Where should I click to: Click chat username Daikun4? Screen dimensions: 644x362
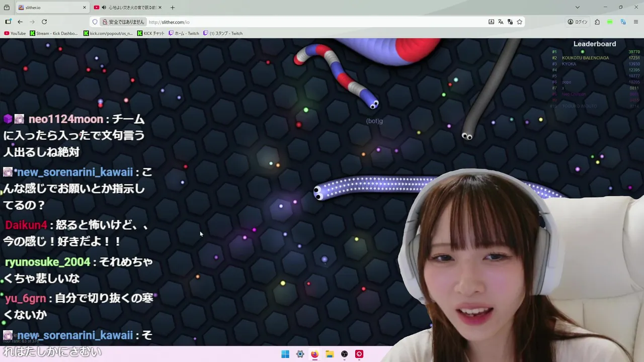click(x=26, y=225)
